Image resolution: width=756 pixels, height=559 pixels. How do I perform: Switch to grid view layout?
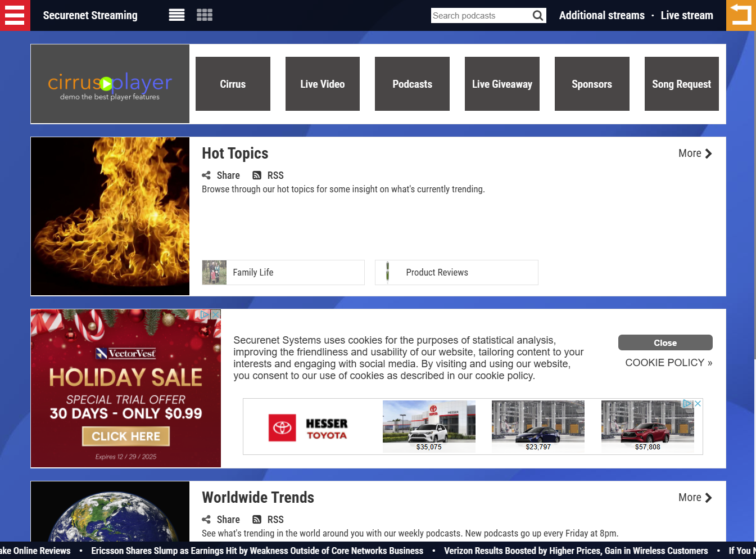coord(205,15)
